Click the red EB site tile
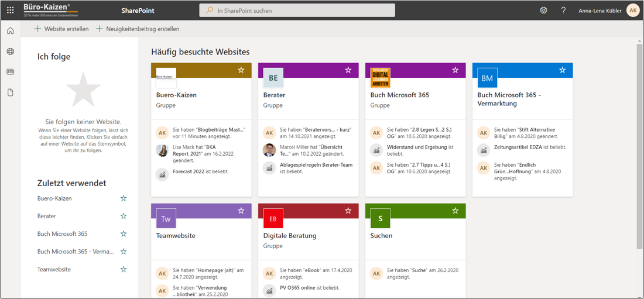The width and height of the screenshot is (644, 299). (x=273, y=218)
